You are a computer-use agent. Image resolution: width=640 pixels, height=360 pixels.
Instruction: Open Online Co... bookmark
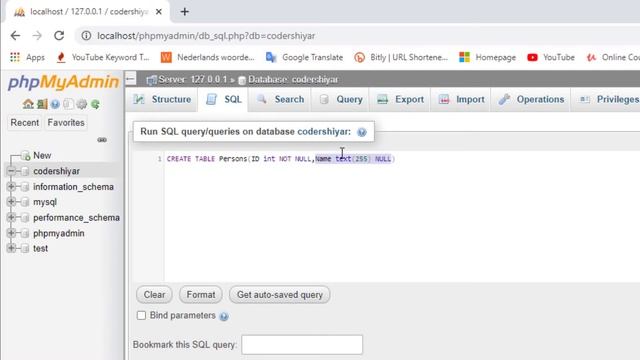[x=613, y=58]
